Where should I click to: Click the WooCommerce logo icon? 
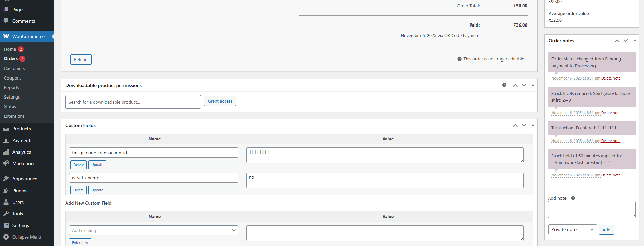pos(6,36)
